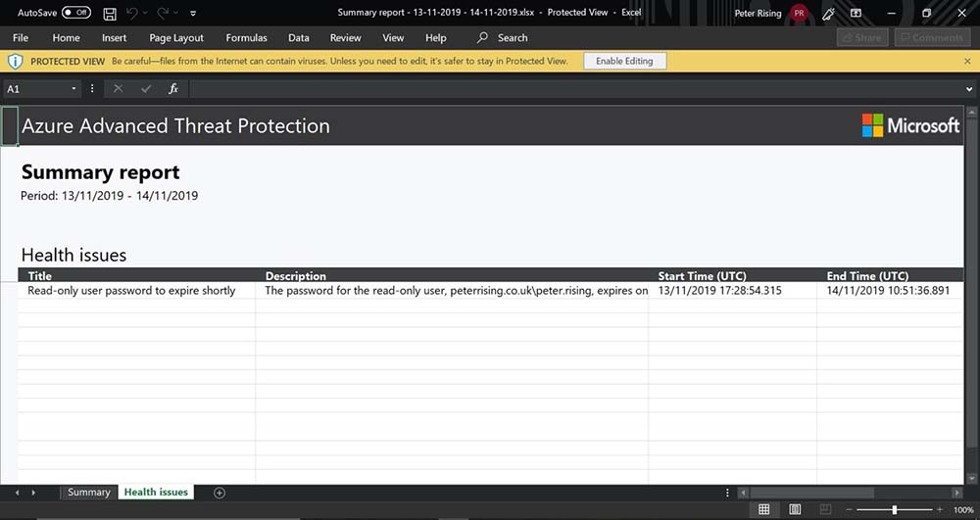The height and width of the screenshot is (520, 980).
Task: Open the Review tab
Action: point(346,37)
